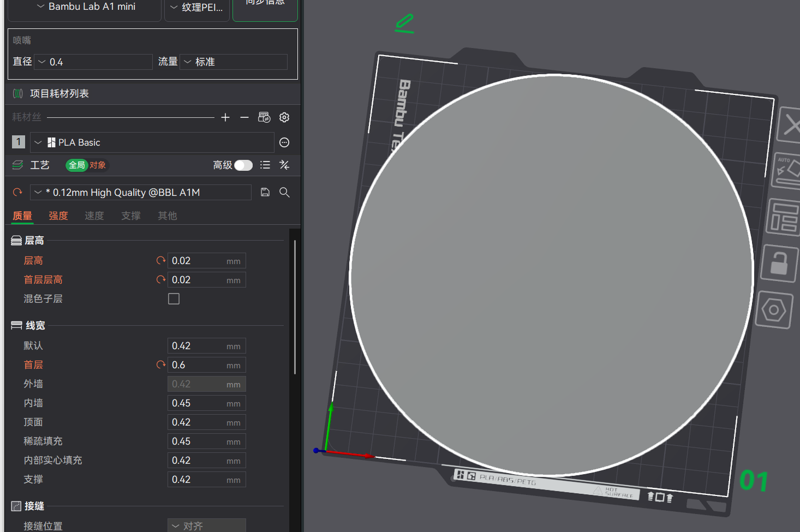Click the AMS sync filament icon
This screenshot has height=532, width=800.
tap(264, 117)
